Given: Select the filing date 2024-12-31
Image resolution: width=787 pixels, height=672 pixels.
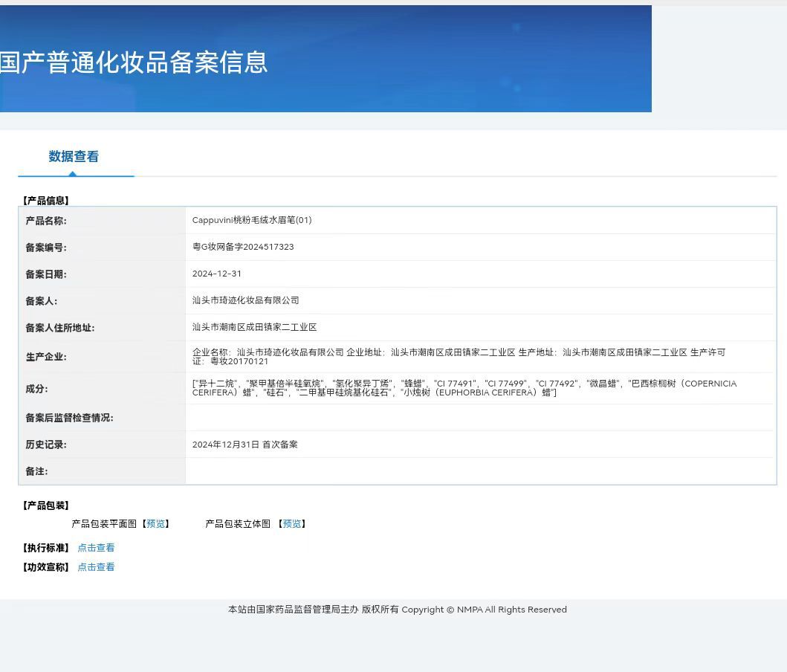Looking at the screenshot, I should (217, 274).
